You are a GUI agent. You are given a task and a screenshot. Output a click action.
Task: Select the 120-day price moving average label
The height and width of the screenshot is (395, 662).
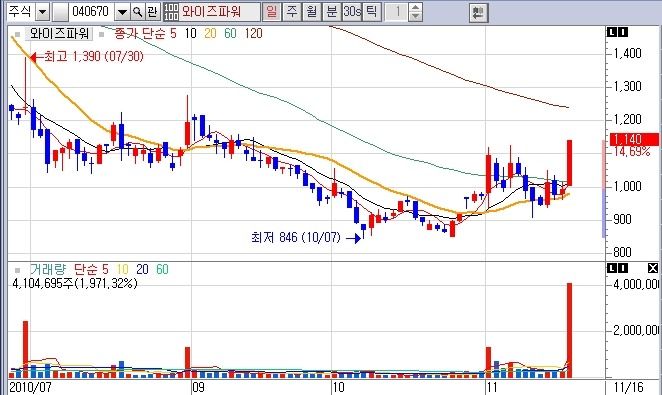click(x=253, y=33)
